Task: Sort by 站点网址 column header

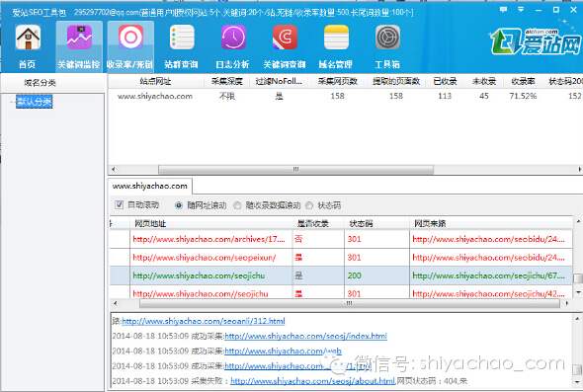Action: click(x=156, y=81)
